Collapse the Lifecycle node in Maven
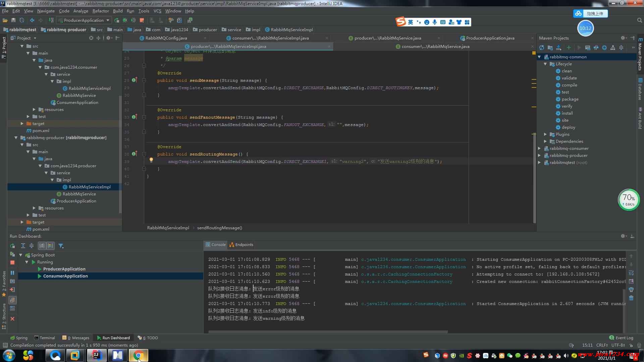 coord(545,64)
